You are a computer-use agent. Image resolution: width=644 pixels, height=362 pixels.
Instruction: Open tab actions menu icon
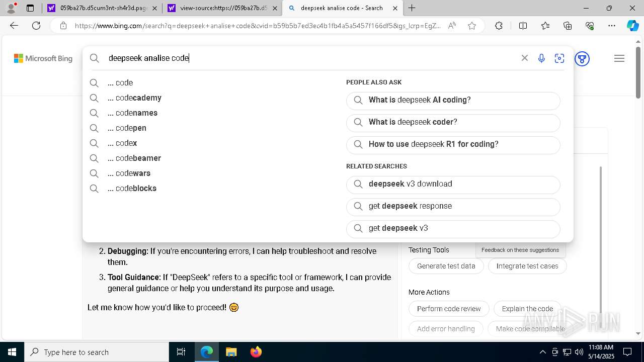[x=30, y=8]
